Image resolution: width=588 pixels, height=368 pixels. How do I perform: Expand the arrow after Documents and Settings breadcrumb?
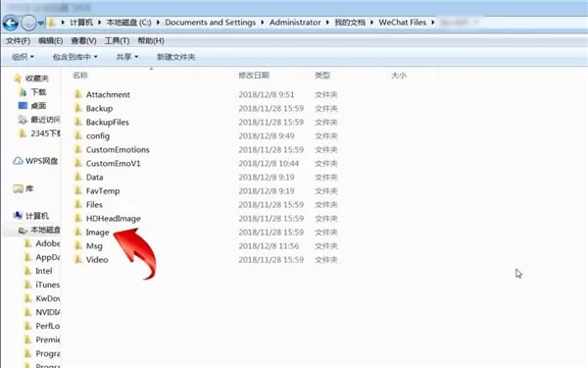[262, 23]
